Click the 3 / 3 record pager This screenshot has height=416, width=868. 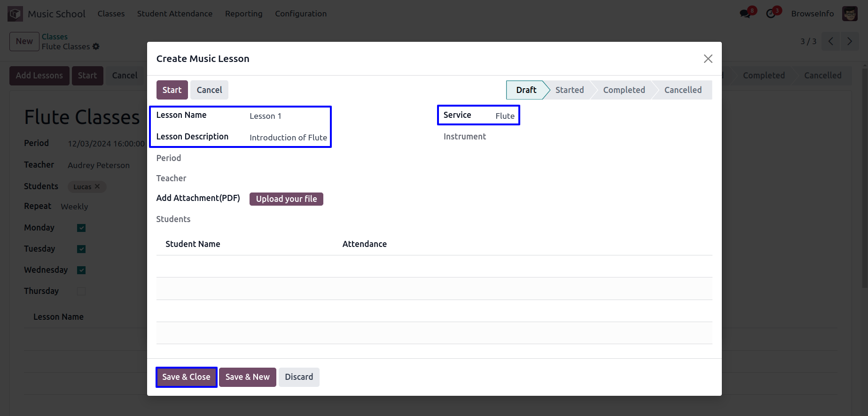point(808,41)
